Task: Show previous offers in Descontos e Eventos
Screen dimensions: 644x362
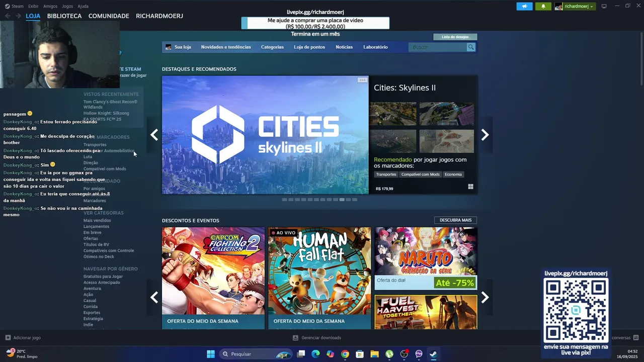Action: [x=154, y=298]
